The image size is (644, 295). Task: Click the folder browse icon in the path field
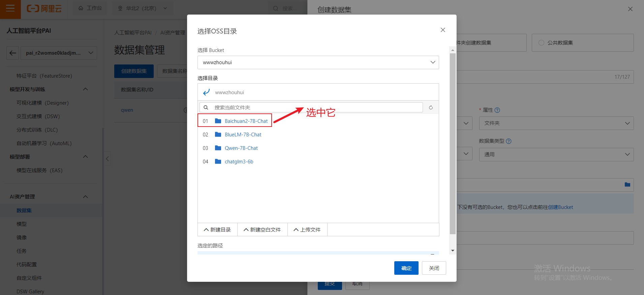tap(627, 185)
